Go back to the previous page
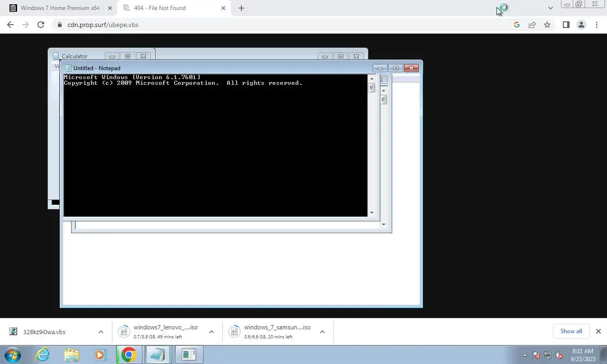 pos(10,25)
